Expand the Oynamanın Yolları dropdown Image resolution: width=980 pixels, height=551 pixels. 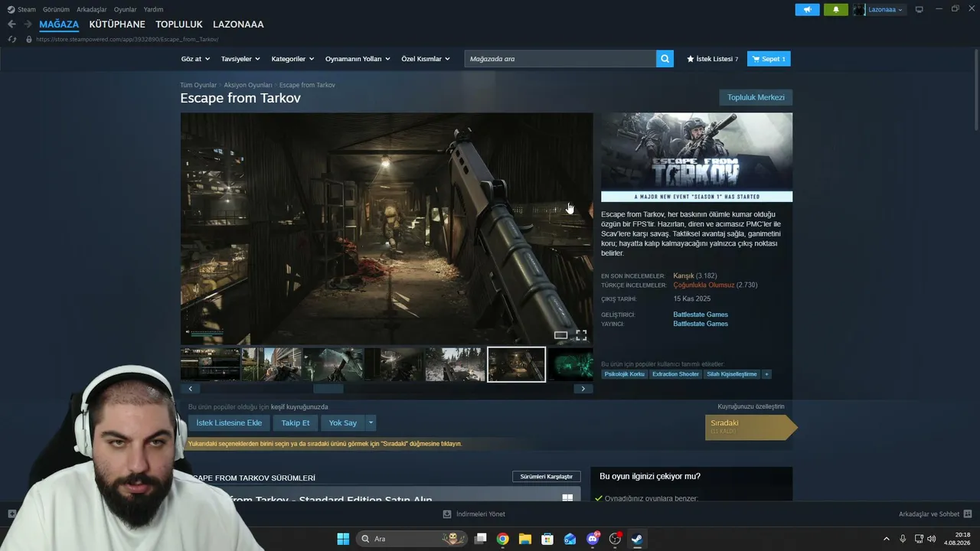click(x=358, y=59)
